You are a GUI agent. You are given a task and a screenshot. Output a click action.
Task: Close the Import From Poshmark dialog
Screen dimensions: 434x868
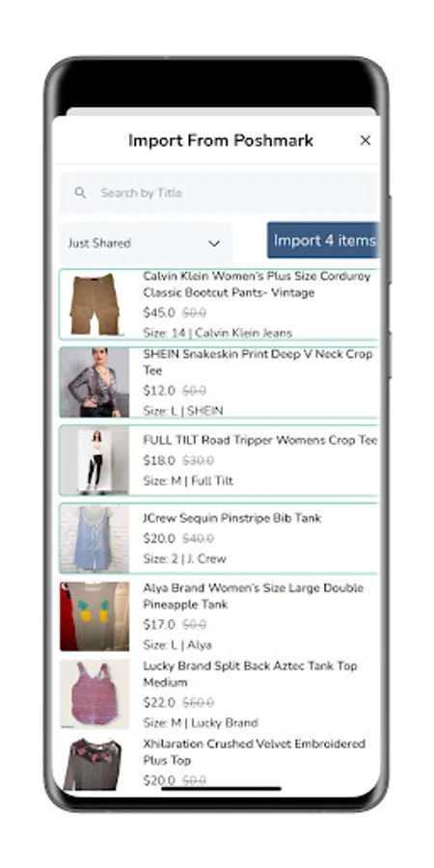pos(365,141)
